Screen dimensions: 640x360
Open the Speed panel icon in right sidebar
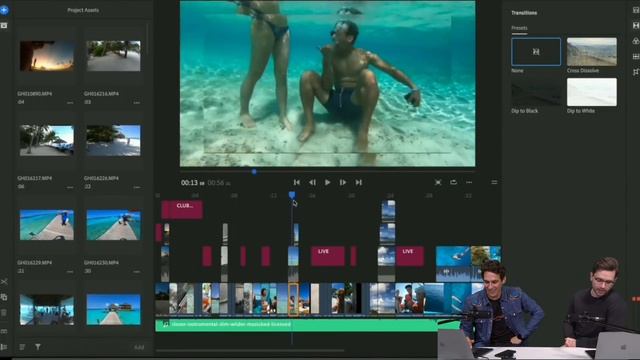click(x=636, y=56)
